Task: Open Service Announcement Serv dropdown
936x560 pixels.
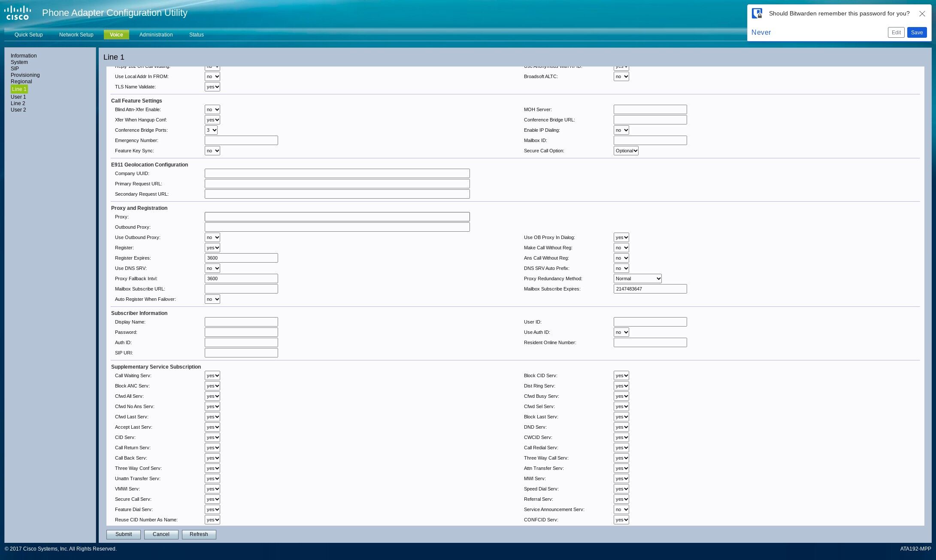Action: tap(621, 510)
